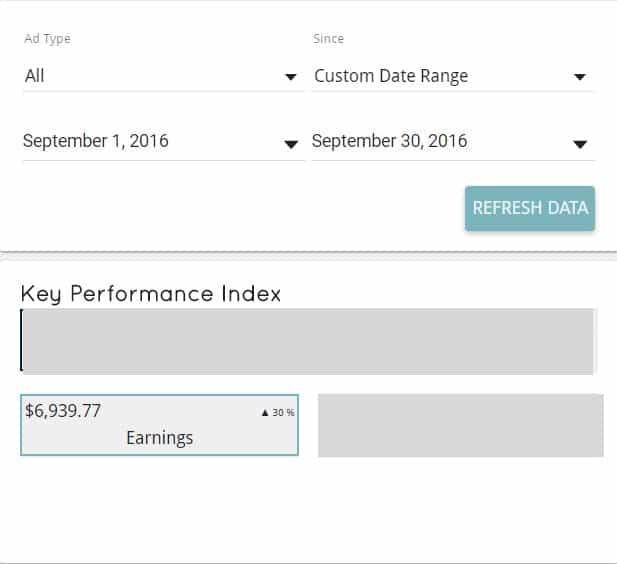Click the gray placeholder card beside Earnings
The image size is (617, 564).
pyautogui.click(x=460, y=425)
